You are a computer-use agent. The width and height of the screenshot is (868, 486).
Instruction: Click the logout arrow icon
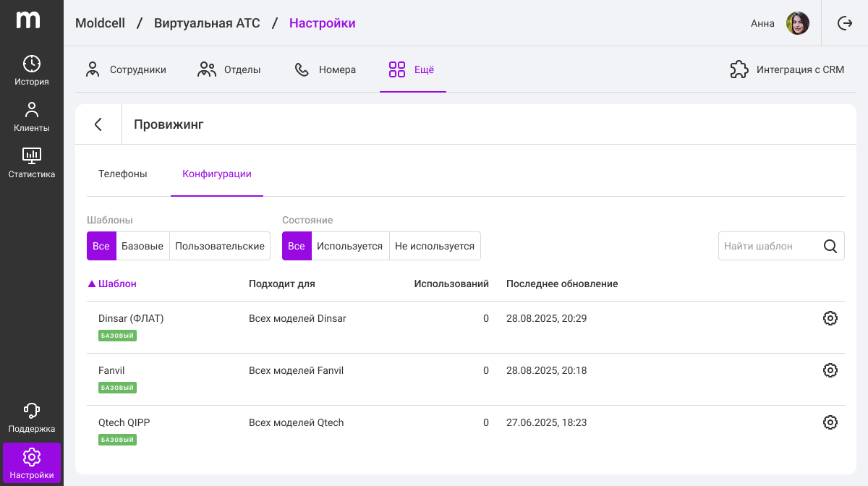(845, 23)
